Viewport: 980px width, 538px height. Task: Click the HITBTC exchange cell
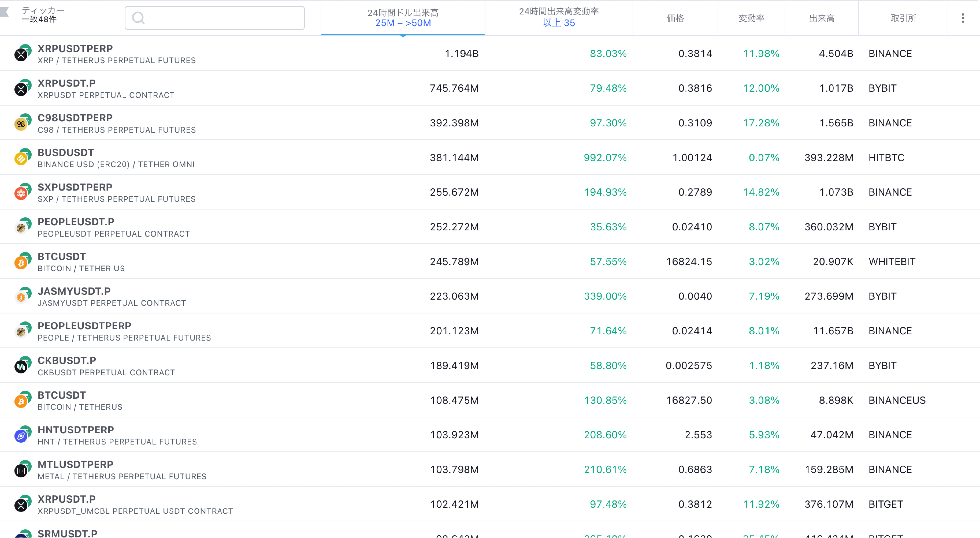(886, 157)
